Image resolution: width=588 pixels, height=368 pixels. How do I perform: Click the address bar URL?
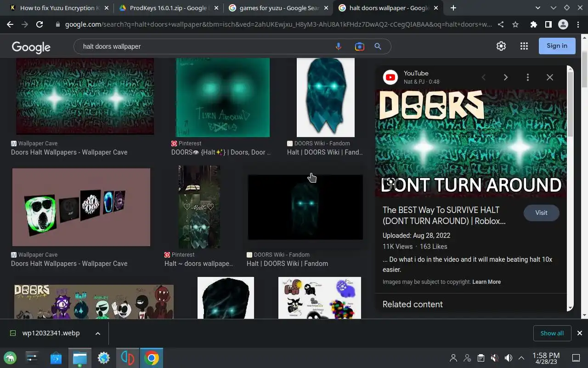278,25
